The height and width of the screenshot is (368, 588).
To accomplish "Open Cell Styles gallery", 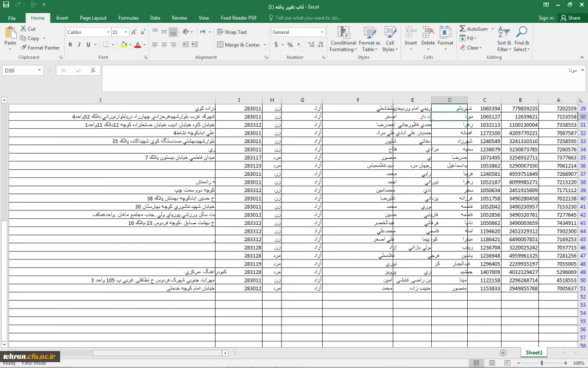I will (x=390, y=39).
